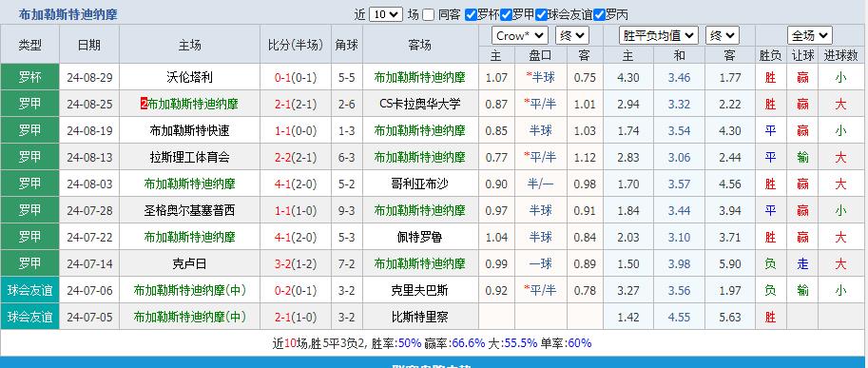Open home team 圣格奥尔基塞普西
This screenshot has height=368, width=868.
point(189,210)
